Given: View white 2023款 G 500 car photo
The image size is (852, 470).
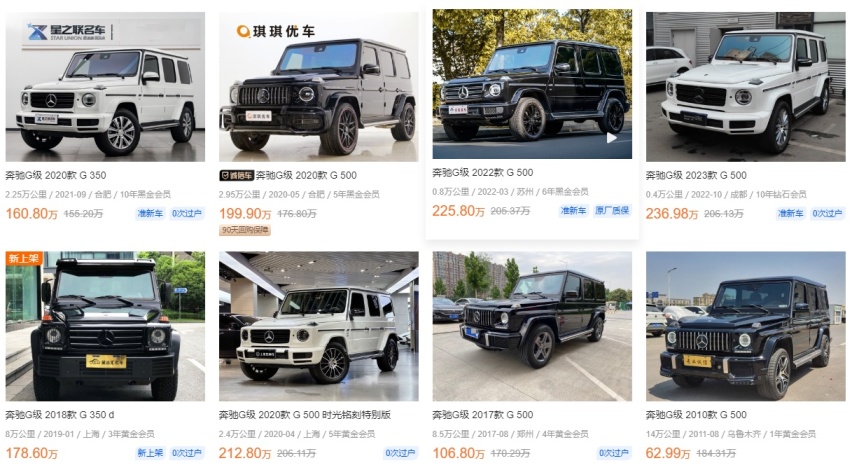Looking at the screenshot, I should point(746,87).
